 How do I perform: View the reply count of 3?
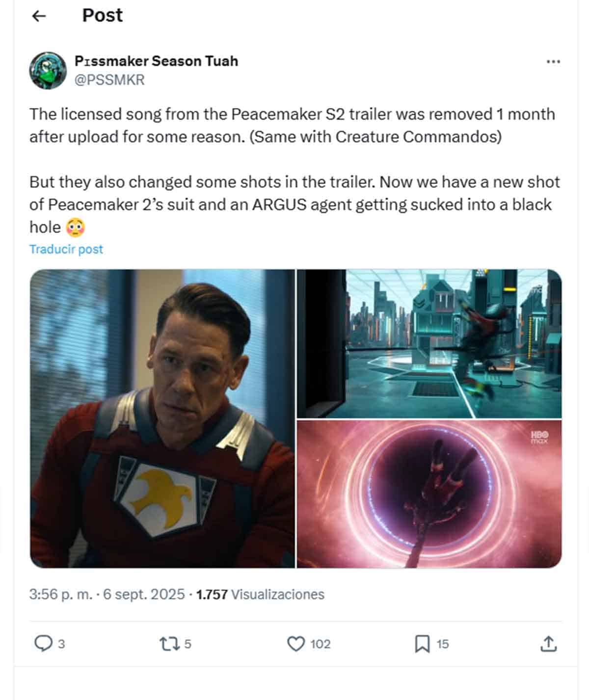click(x=61, y=645)
